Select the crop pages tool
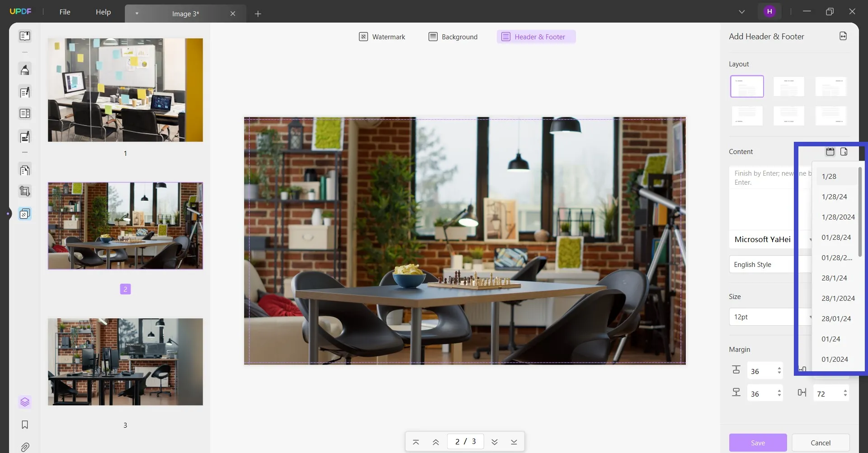 [x=25, y=191]
